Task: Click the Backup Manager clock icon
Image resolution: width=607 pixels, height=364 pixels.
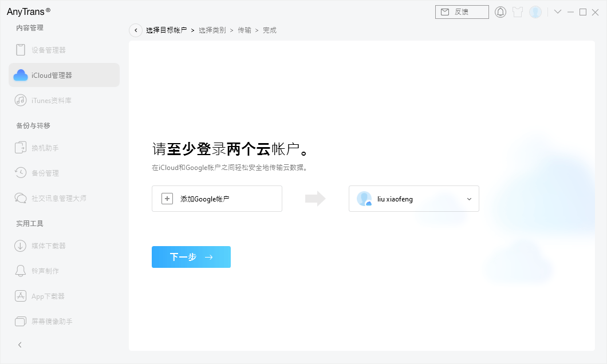Action: coord(21,172)
